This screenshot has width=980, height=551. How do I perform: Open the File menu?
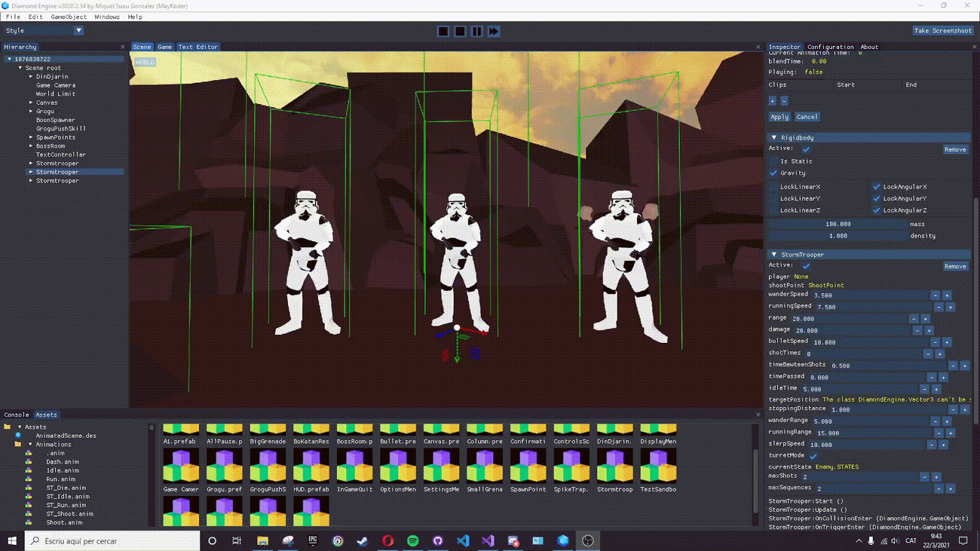tap(13, 17)
